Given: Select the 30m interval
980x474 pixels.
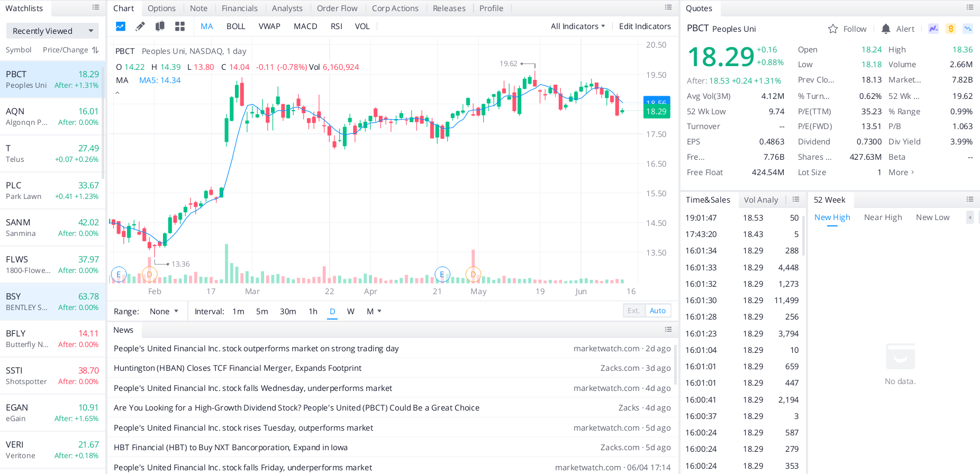Looking at the screenshot, I should pos(288,312).
